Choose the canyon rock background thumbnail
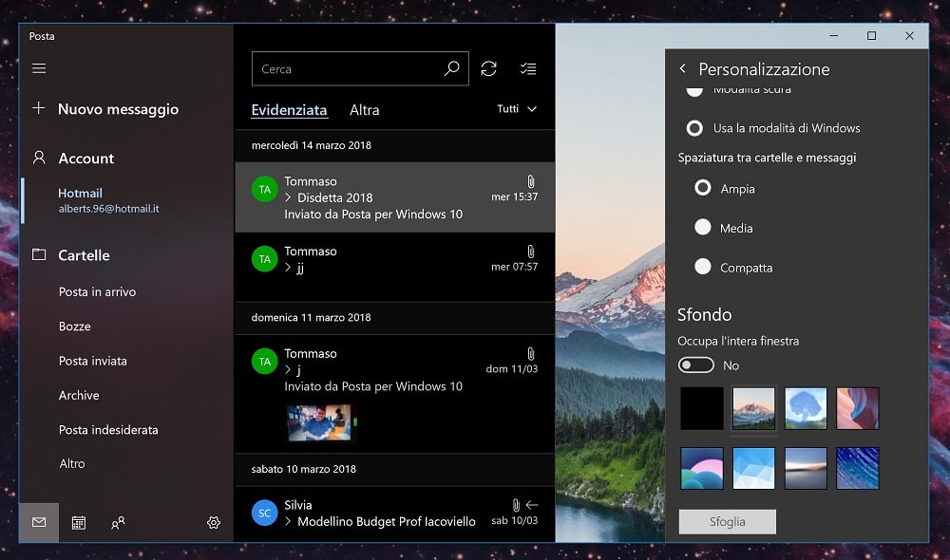Screen dimensions: 950x560 click(857, 409)
